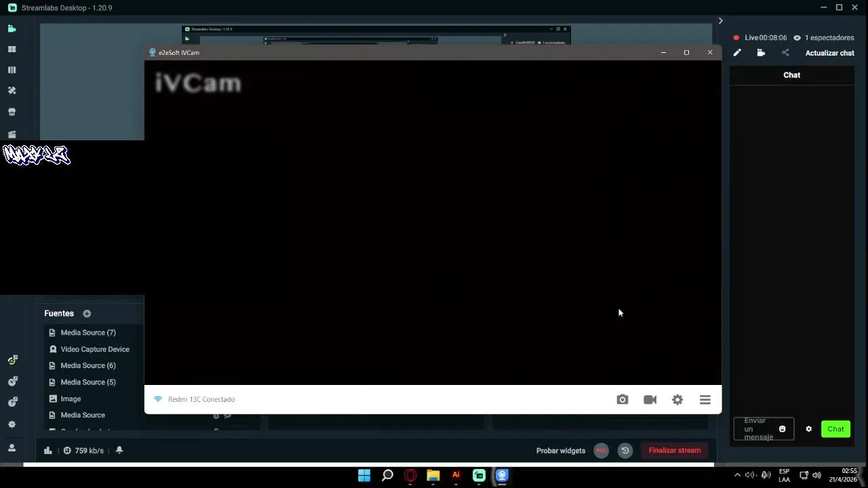Toggle the replay buffer button
Image resolution: width=868 pixels, height=488 pixels.
tap(625, 451)
